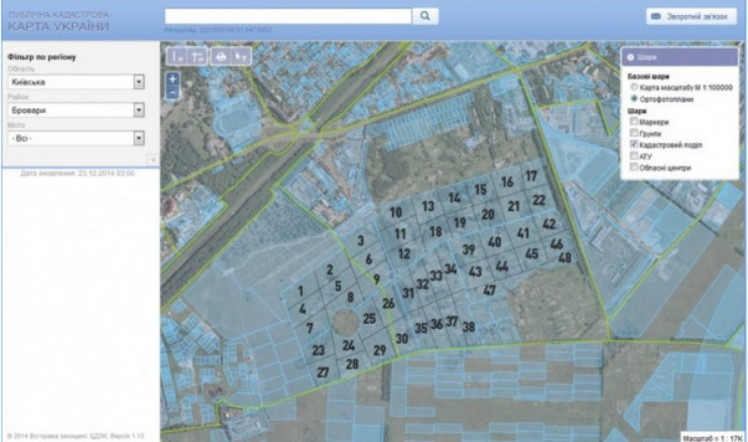Viewport: 748px width, 442px height.
Task: Zoom out with the minus button
Action: [x=173, y=92]
